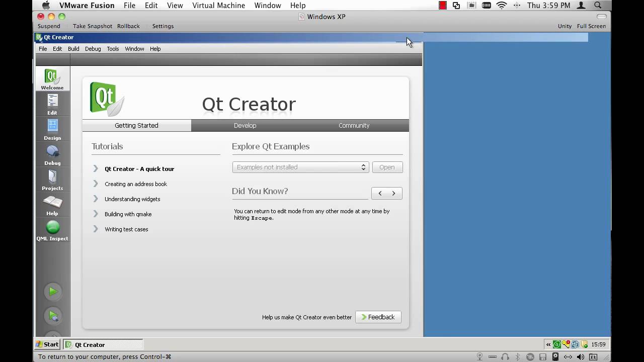
Task: Open VMware Fusion Virtual Machine menu
Action: pyautogui.click(x=218, y=6)
